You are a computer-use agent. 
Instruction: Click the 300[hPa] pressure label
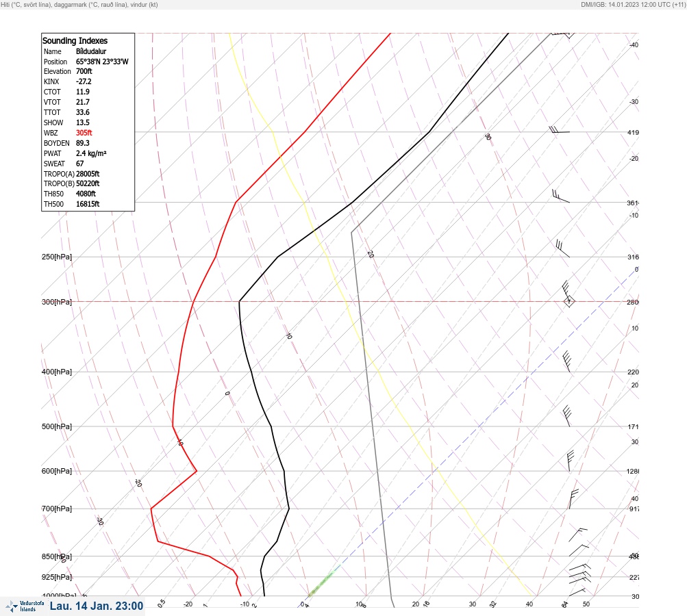(57, 302)
